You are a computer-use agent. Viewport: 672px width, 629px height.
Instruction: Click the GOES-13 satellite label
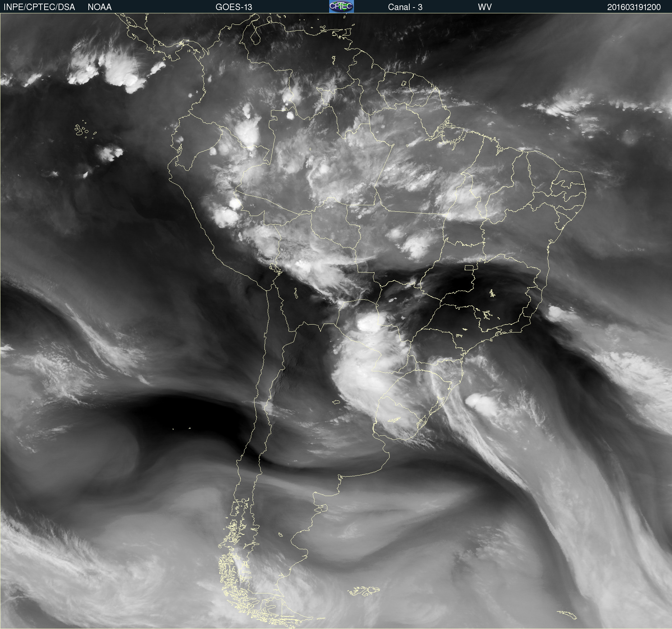coord(234,7)
